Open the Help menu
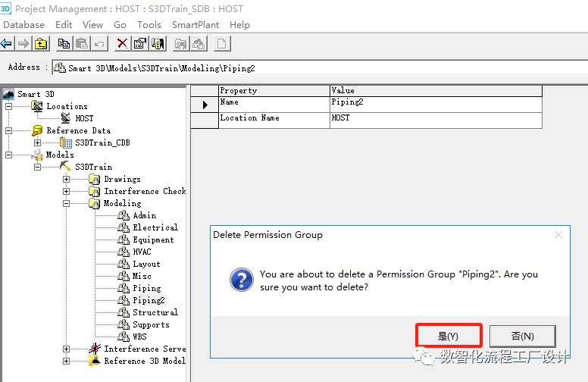The width and height of the screenshot is (588, 382). coord(239,25)
